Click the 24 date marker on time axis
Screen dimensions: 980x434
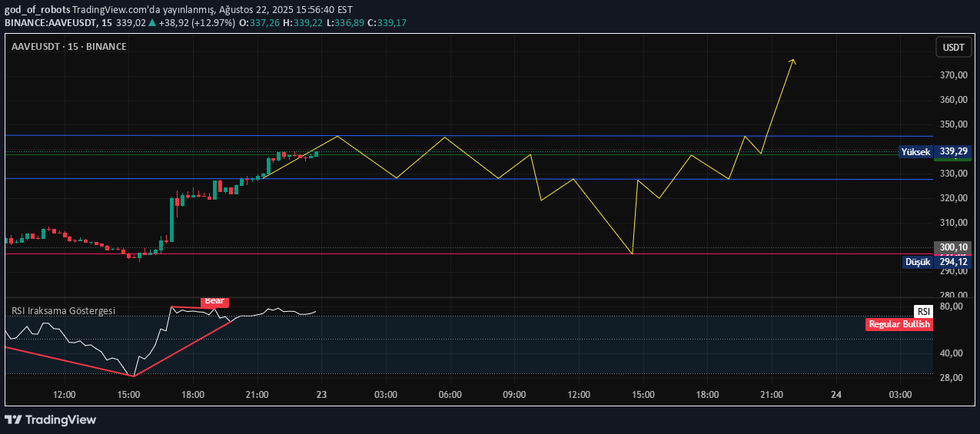click(836, 395)
